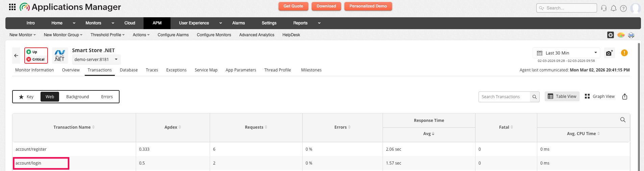Switch to the Database tab
644x171 pixels.
tap(129, 70)
